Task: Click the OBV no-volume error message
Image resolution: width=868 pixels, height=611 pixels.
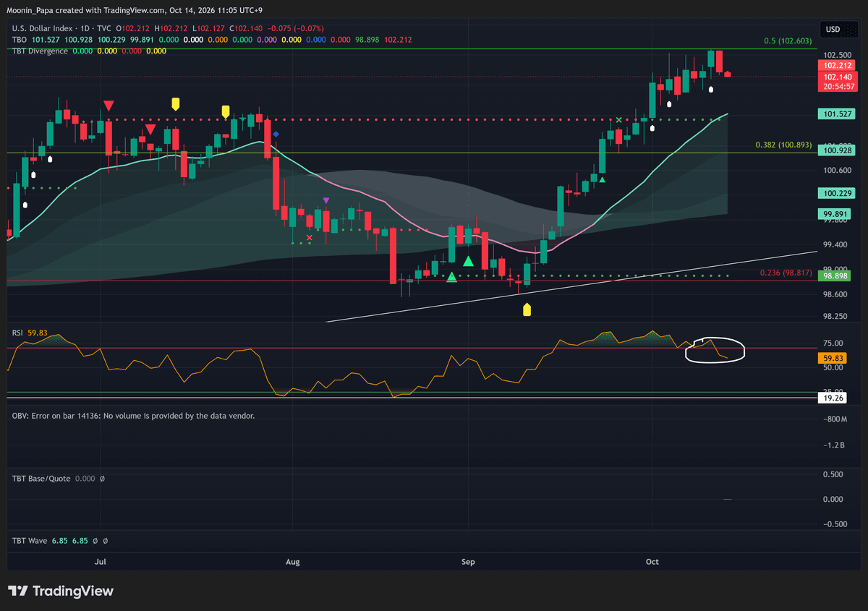Action: [x=133, y=416]
